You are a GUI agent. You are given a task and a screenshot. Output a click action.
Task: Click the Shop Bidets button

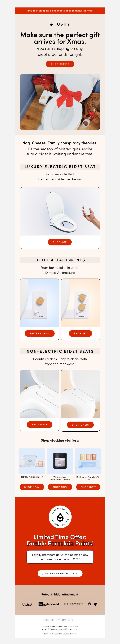(60, 64)
